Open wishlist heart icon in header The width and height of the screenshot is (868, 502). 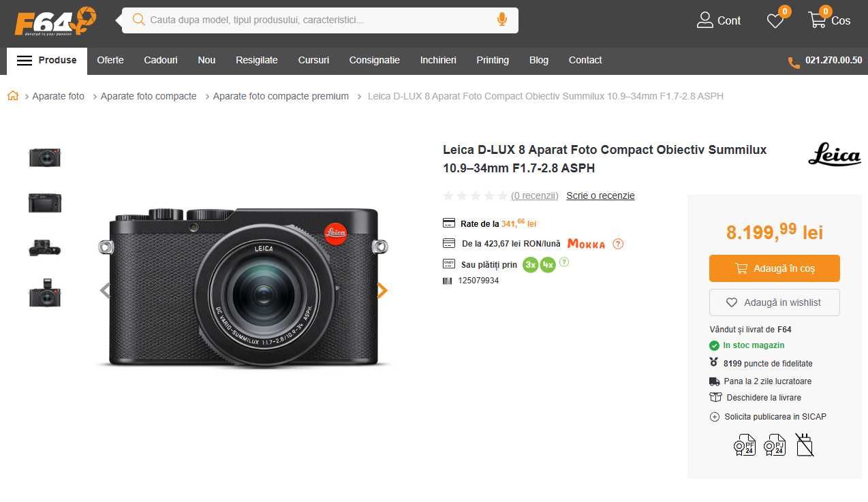(x=775, y=21)
